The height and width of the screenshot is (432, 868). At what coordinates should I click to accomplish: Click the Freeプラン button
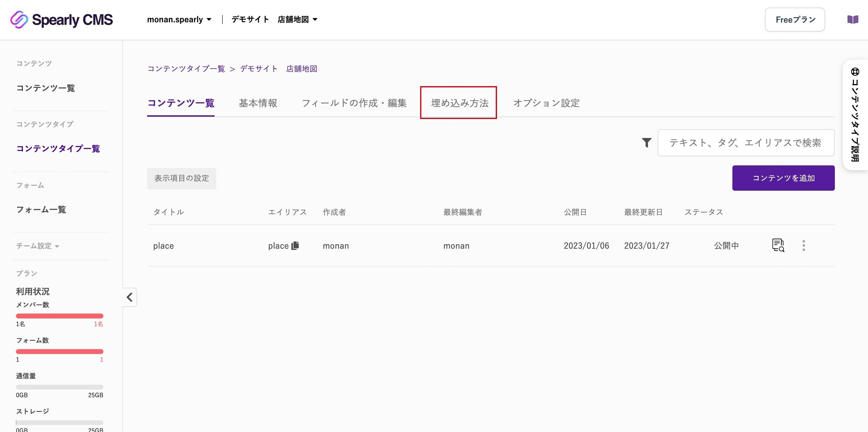[x=795, y=20]
